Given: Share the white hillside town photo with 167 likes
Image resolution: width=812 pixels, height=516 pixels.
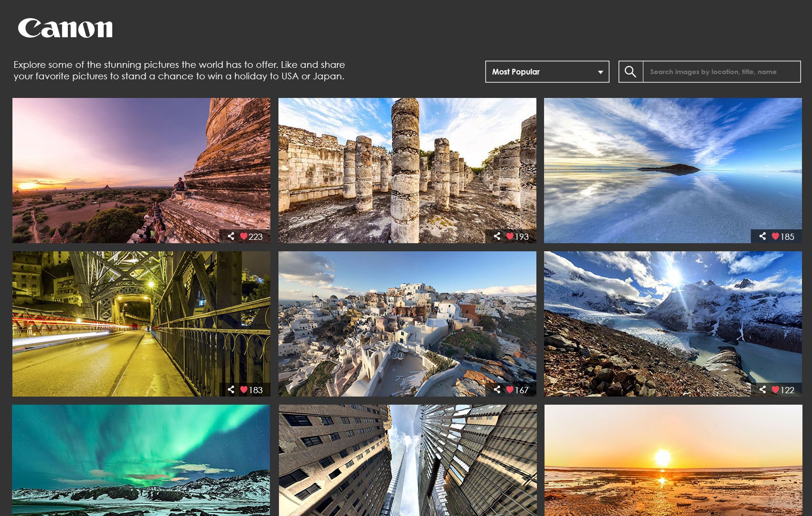Looking at the screenshot, I should point(497,389).
